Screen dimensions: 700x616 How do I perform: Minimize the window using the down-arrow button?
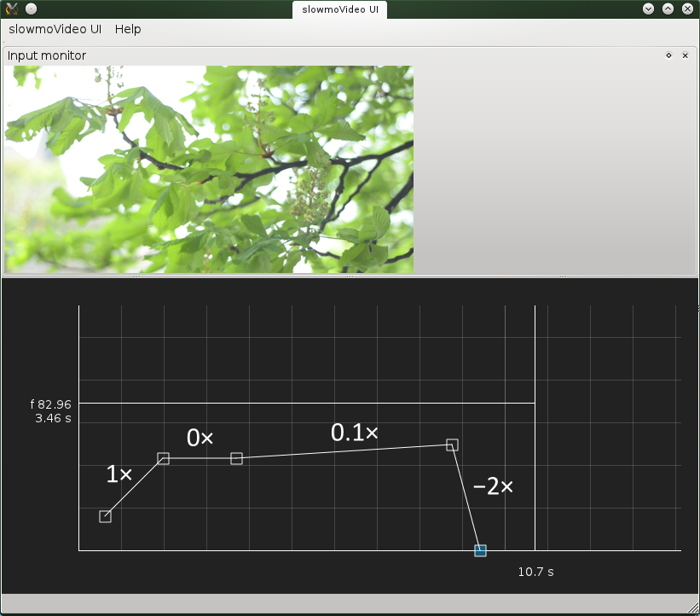click(x=648, y=9)
